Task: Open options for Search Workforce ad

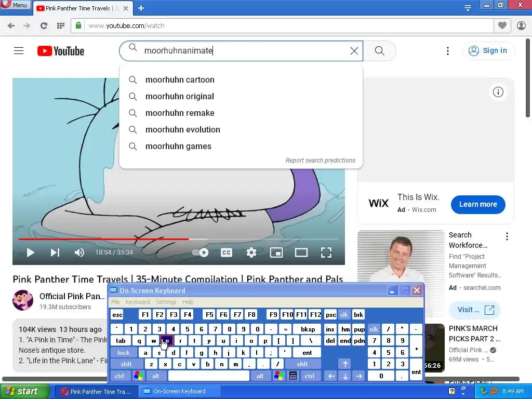Action: [x=507, y=236]
